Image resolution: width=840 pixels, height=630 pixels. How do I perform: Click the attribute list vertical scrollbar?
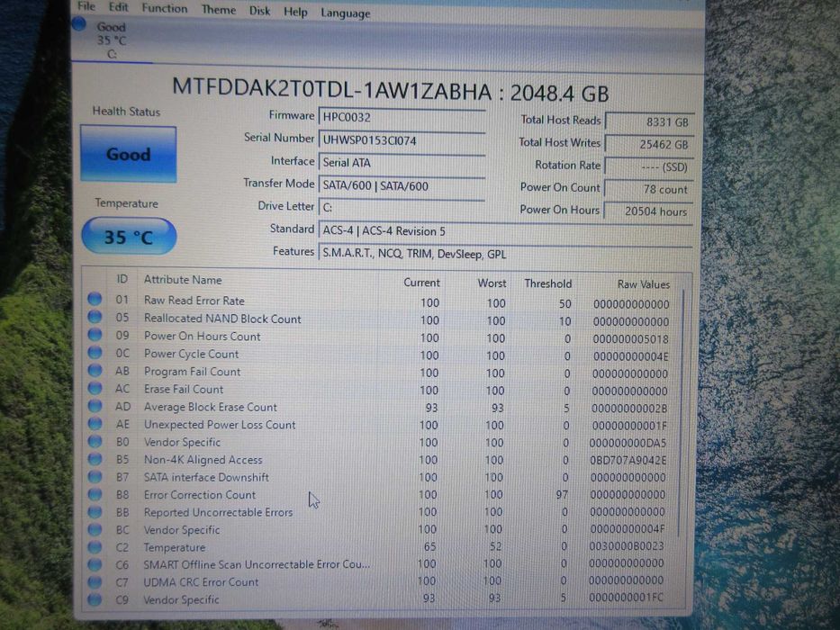[x=682, y=412]
